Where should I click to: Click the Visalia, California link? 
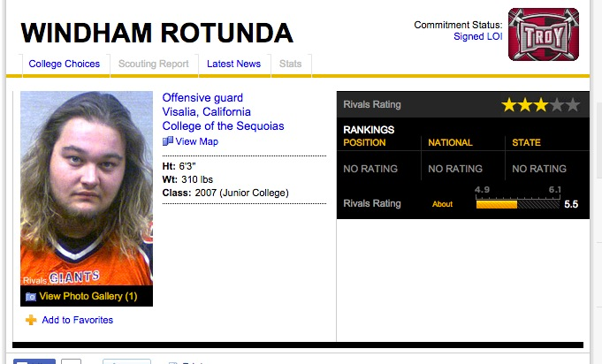pos(207,112)
